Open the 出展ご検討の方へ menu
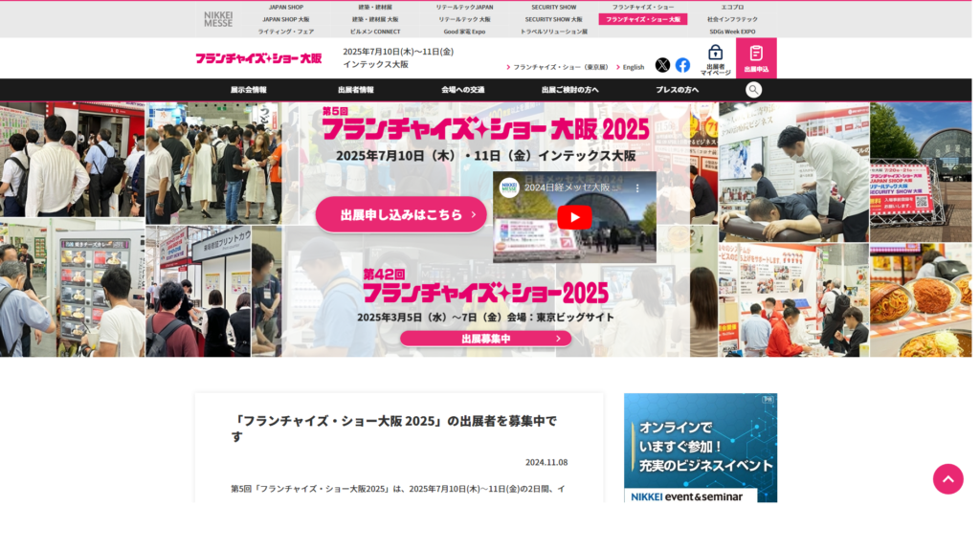This screenshot has height=551, width=980. point(570,90)
